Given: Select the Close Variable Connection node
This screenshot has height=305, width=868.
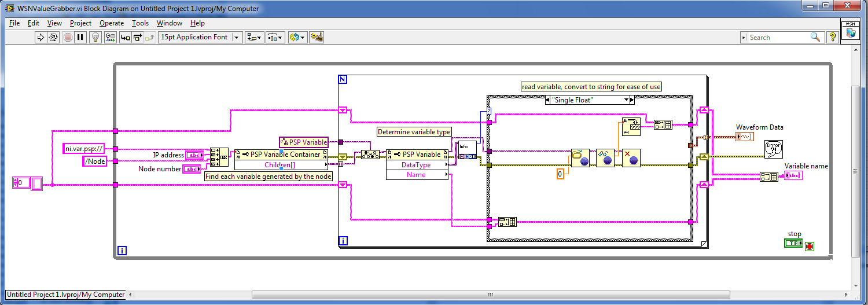Looking at the screenshot, I should (x=631, y=158).
